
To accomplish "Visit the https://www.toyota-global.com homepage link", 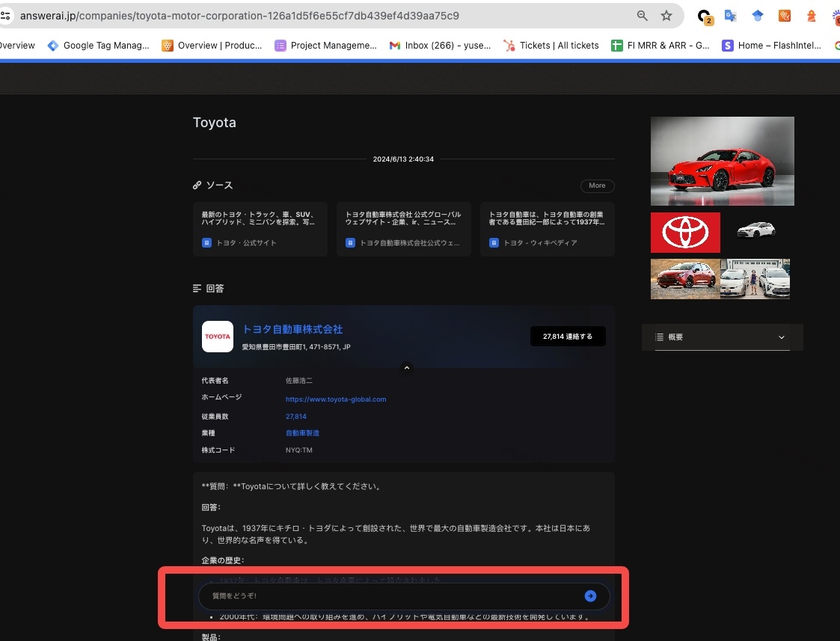I will pyautogui.click(x=336, y=399).
